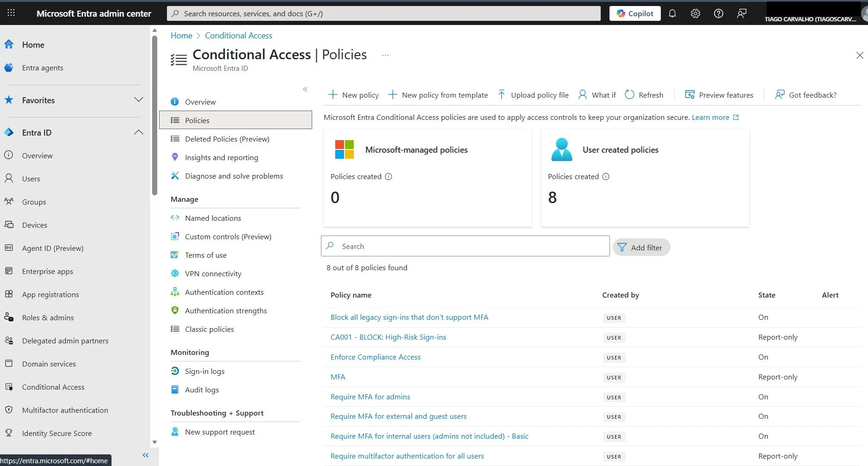Screen dimensions: 868x466
Task: Go to Named locations
Action: click(x=213, y=218)
